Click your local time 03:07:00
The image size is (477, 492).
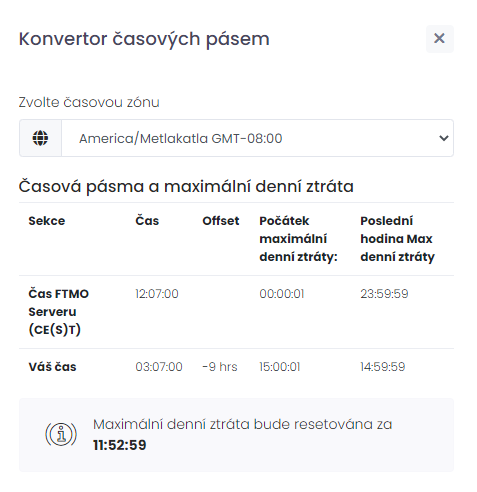coord(159,367)
